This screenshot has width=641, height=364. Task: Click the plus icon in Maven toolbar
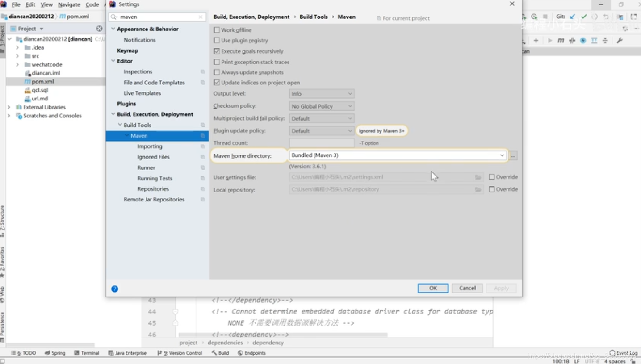[536, 40]
